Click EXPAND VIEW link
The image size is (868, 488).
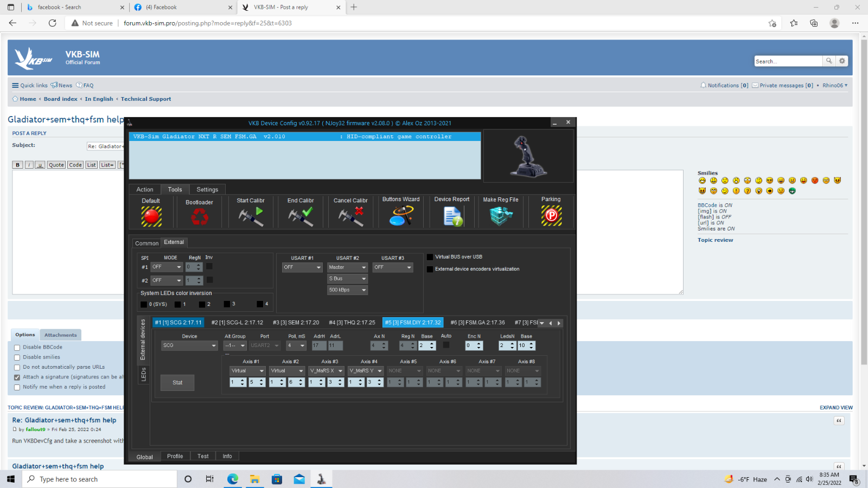tap(836, 408)
